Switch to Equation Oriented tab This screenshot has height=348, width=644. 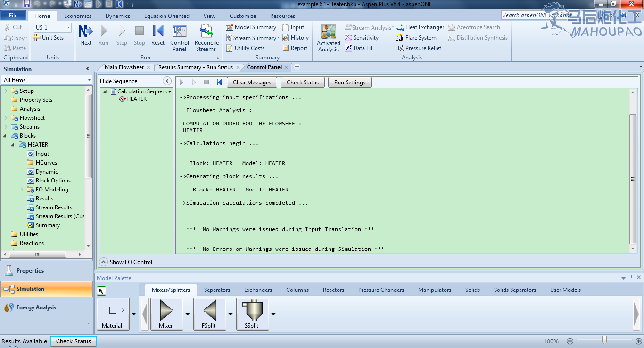(x=167, y=16)
